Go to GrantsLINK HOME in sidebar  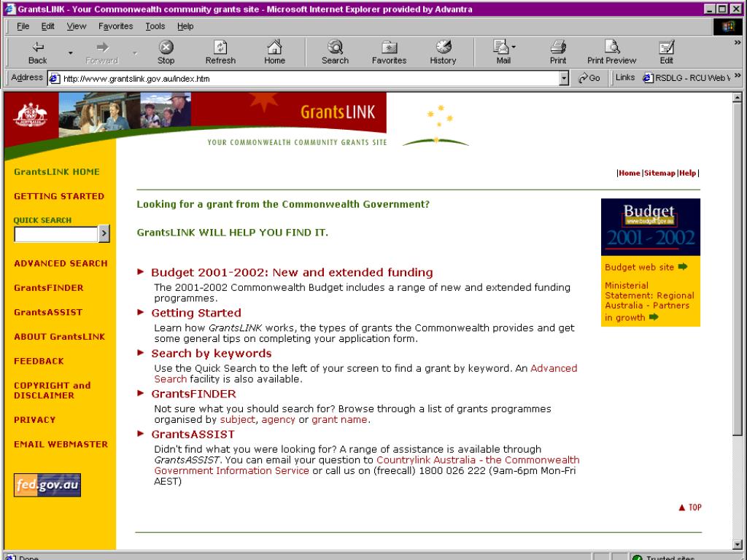coord(57,172)
